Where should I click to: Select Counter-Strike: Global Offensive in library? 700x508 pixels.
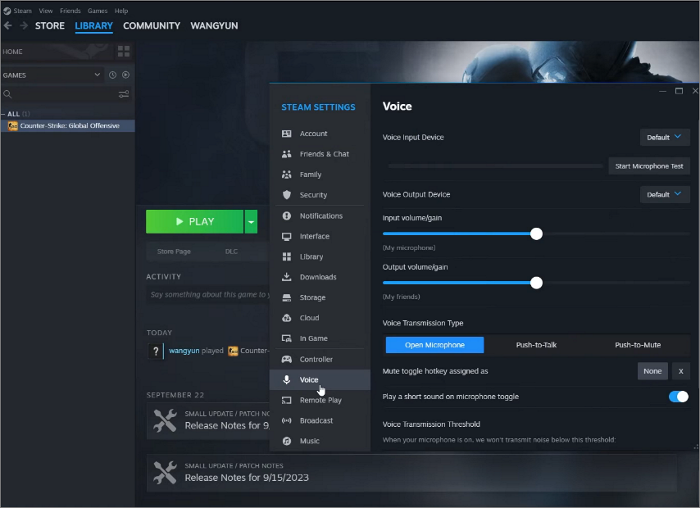click(x=68, y=126)
